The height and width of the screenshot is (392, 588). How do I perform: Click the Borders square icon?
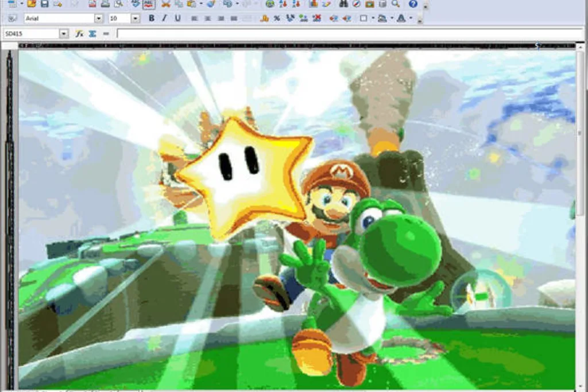coord(363,18)
